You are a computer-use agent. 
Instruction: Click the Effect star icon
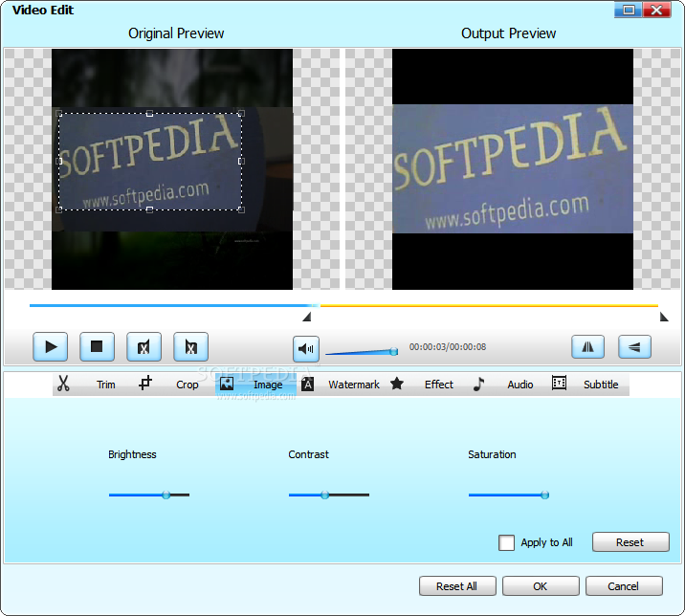(397, 384)
